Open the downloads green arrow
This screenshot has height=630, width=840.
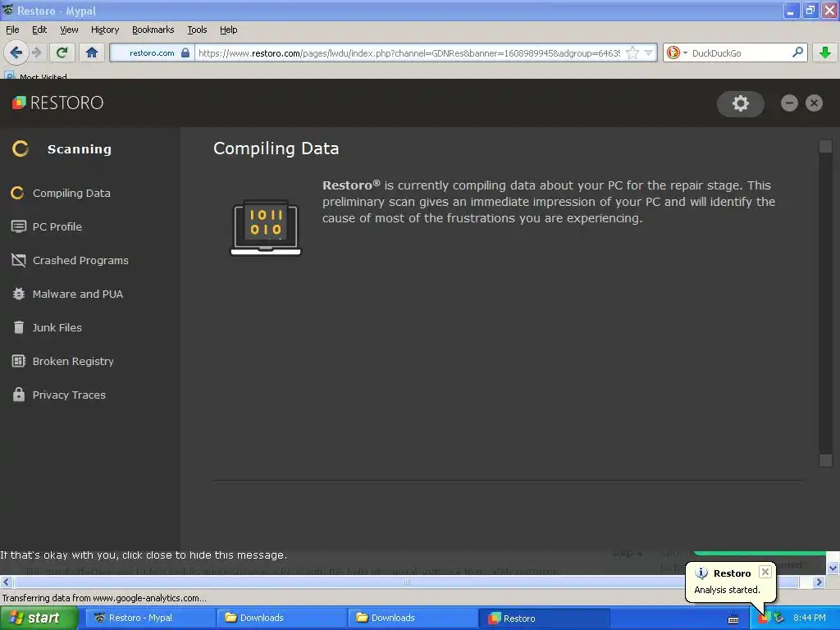pos(825,52)
